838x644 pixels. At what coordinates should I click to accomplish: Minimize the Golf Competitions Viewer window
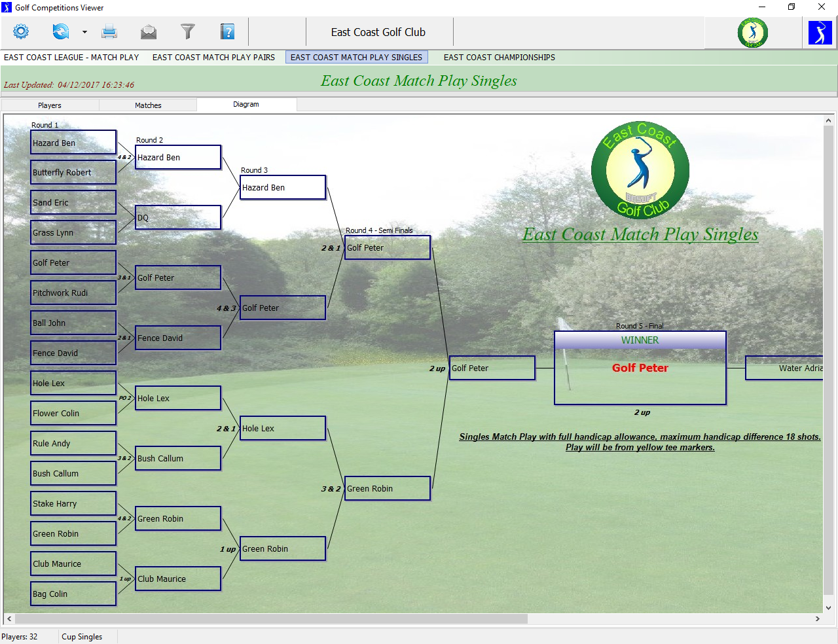pyautogui.click(x=761, y=7)
